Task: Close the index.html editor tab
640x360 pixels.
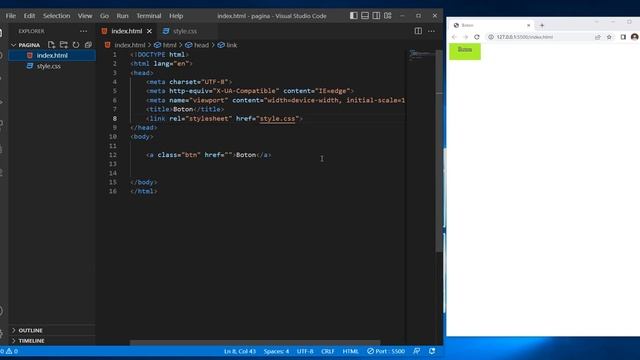Action: click(149, 31)
